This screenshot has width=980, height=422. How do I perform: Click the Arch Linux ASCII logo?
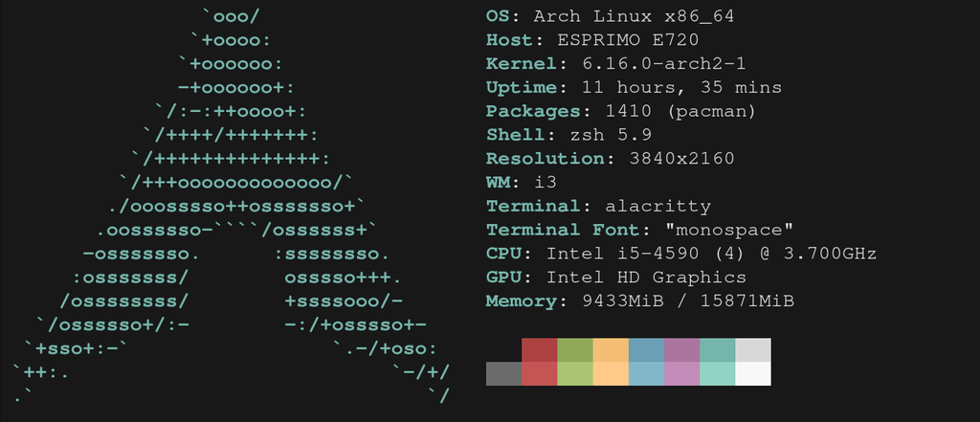[x=232, y=205]
